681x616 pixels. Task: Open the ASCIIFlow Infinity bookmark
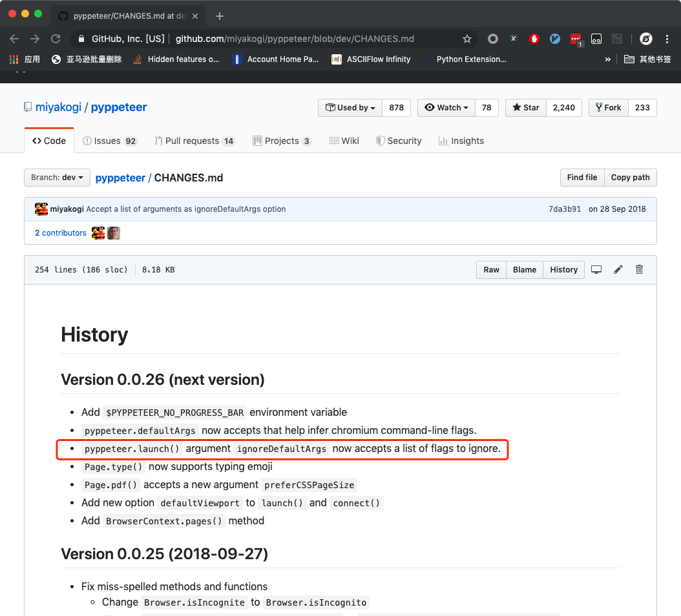tap(371, 59)
